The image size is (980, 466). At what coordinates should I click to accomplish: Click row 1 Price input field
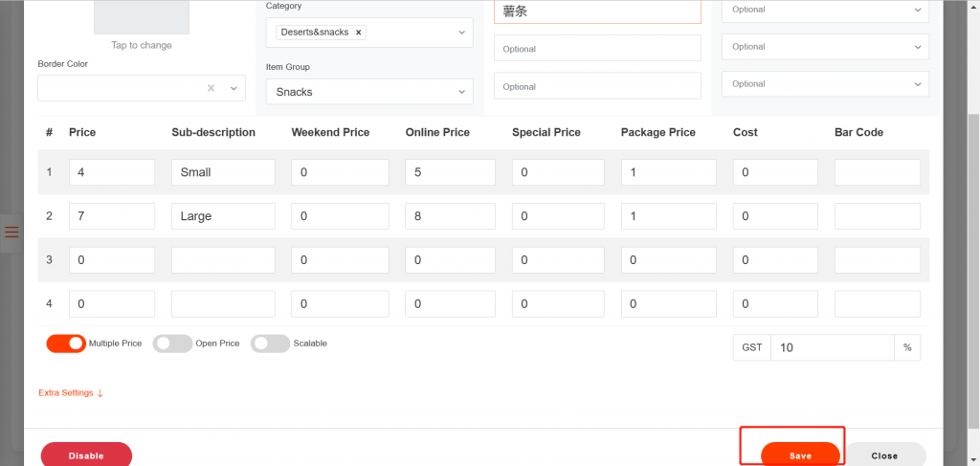coord(111,172)
